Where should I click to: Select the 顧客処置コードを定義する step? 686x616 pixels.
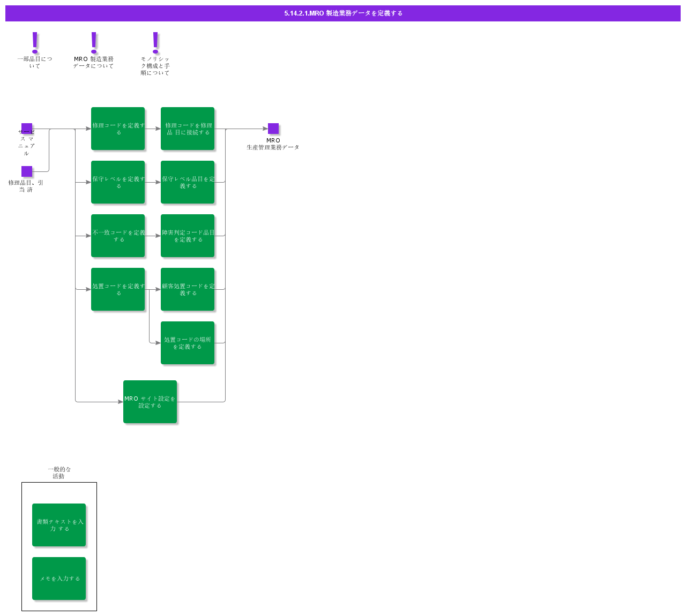pos(188,289)
